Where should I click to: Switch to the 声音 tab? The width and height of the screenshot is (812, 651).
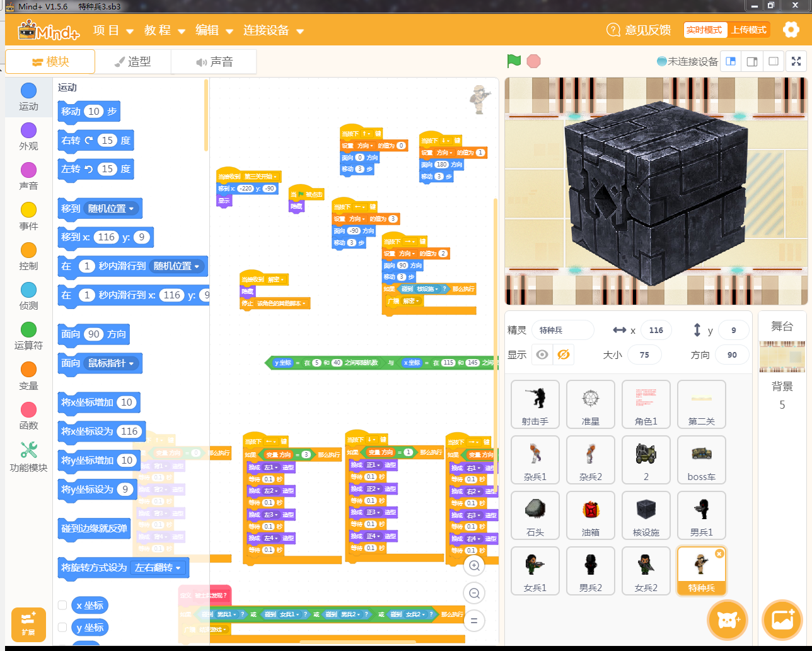tap(214, 62)
